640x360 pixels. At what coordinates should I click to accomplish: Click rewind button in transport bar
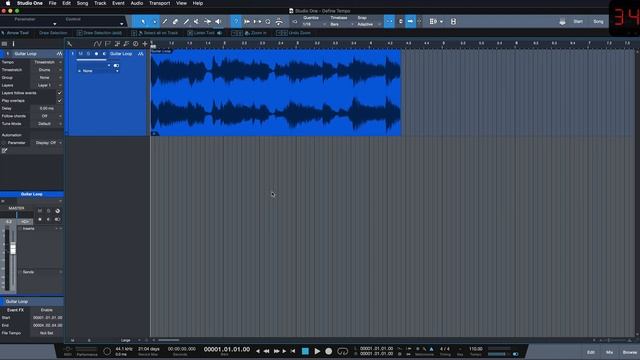pos(267,351)
